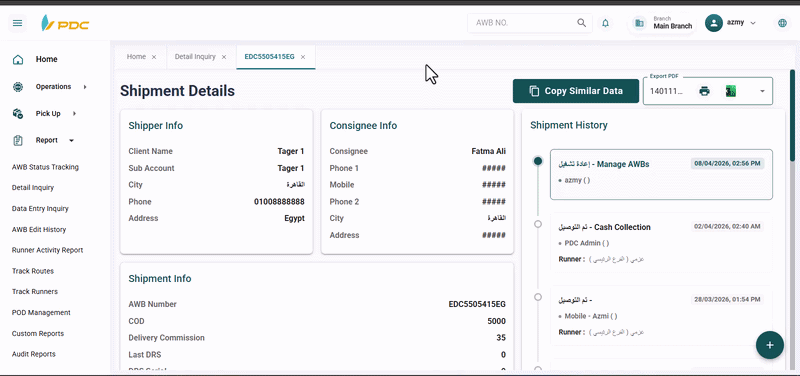Click the Main Branch building icon
Image resolution: width=800 pixels, height=376 pixels.
(639, 23)
